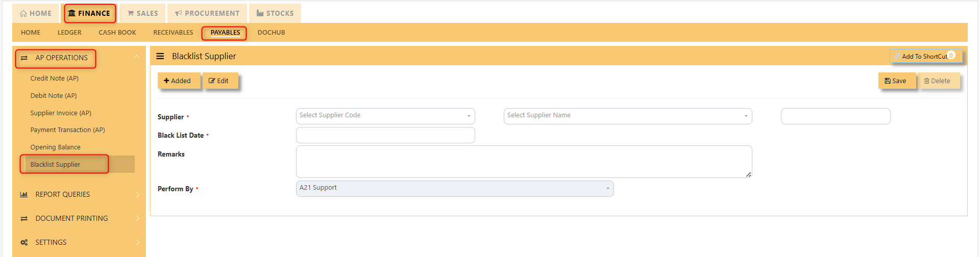Click the Report Queries bar chart icon
The width and height of the screenshot is (980, 257).
coord(24,194)
